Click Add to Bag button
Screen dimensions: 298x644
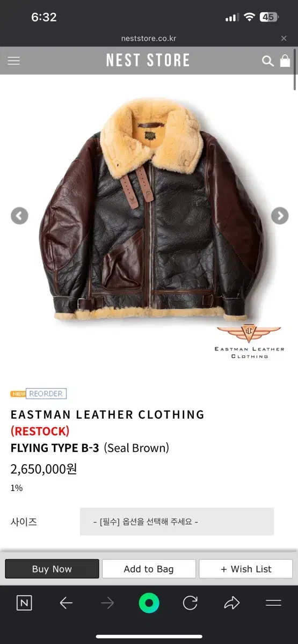coord(149,569)
